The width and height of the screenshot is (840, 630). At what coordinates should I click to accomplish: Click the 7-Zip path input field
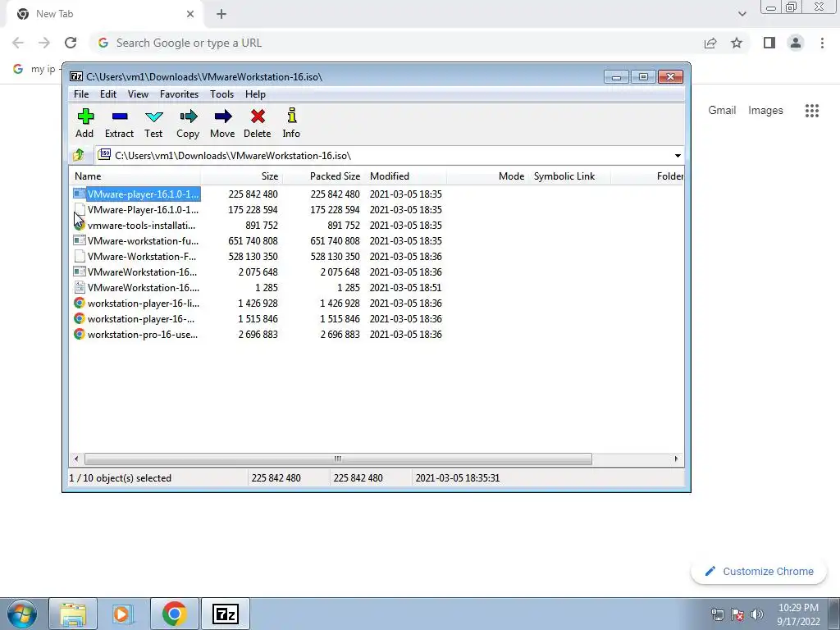[389, 156]
